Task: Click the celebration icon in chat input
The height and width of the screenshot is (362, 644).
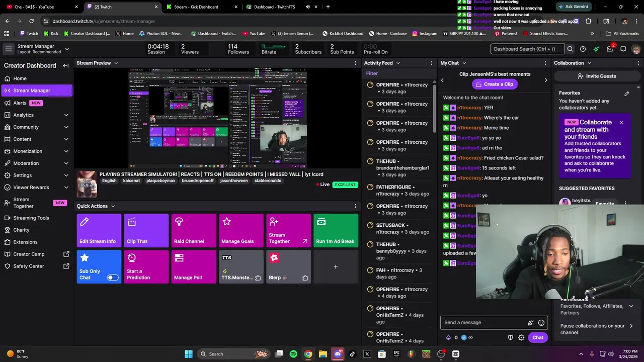Action: click(x=530, y=323)
